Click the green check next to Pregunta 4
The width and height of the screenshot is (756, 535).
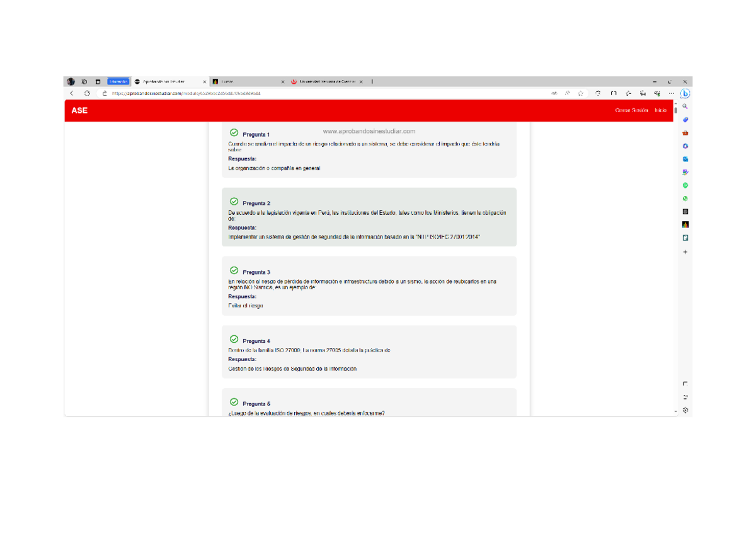(234, 340)
